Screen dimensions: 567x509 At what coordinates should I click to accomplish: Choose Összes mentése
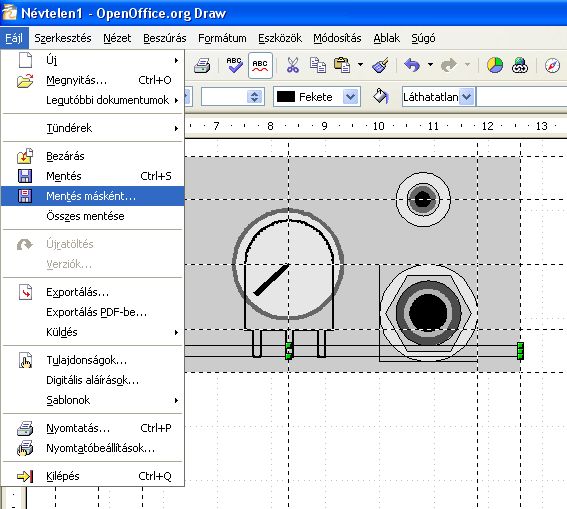point(93,216)
